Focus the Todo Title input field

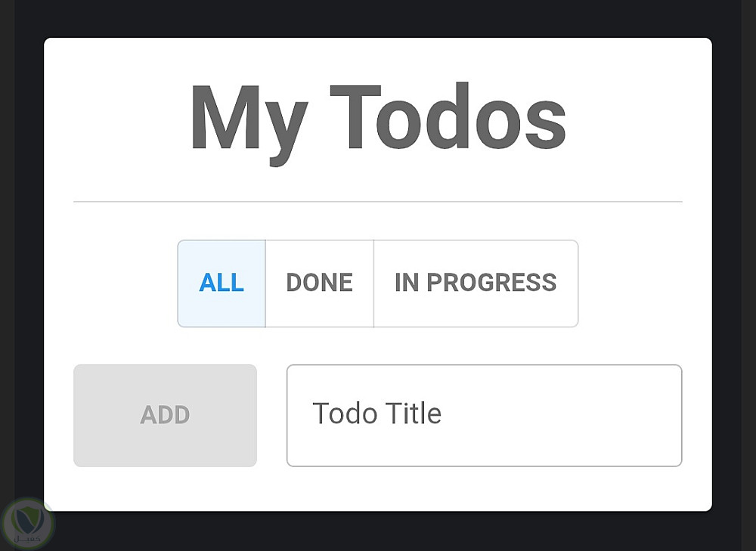click(484, 415)
